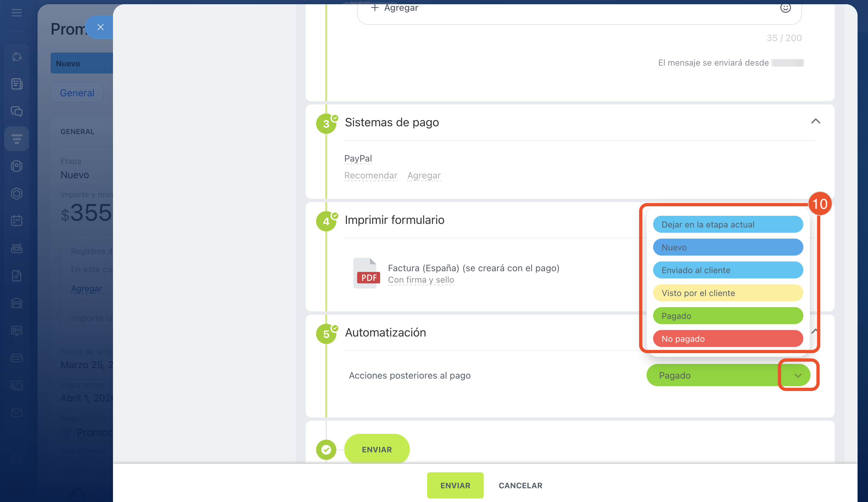Open the Pagado stage dropdown arrow
868x502 pixels.
click(798, 375)
